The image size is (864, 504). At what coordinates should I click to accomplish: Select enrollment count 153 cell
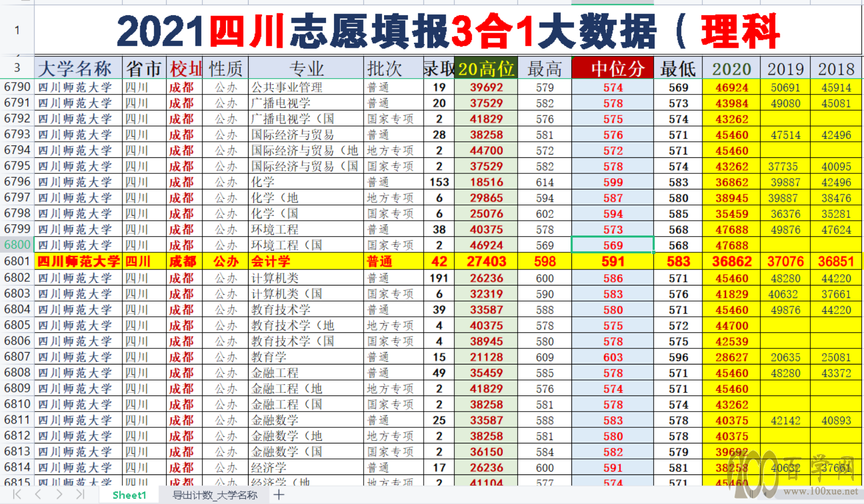pyautogui.click(x=439, y=182)
